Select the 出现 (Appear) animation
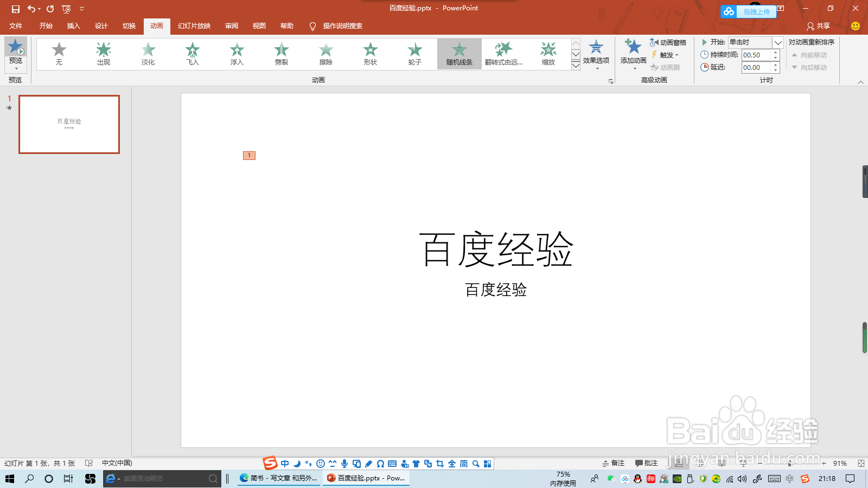Screen dimensions: 868x488 (104, 54)
